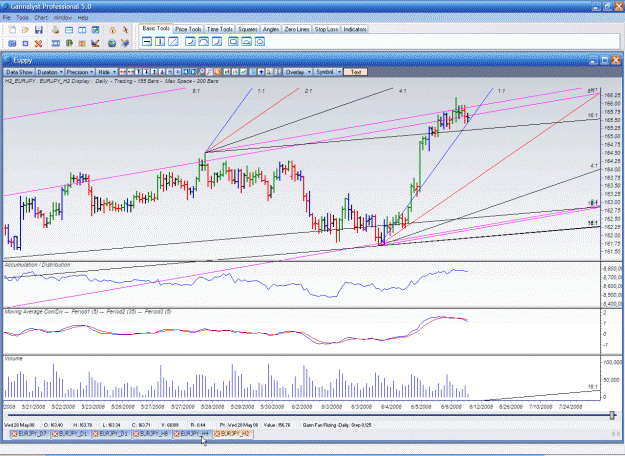The width and height of the screenshot is (625, 456).
Task: Click the split-window layout icon
Action: tap(82, 30)
